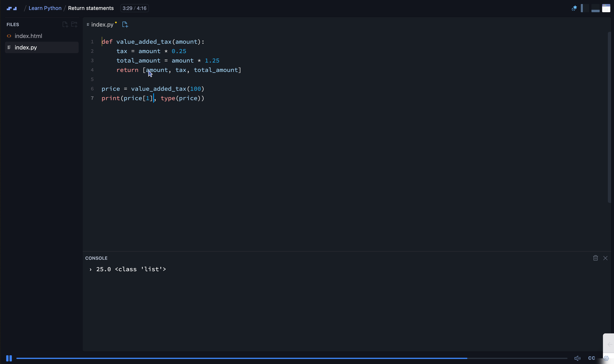
Task: Click the index.html file type icon
Action: click(x=9, y=36)
